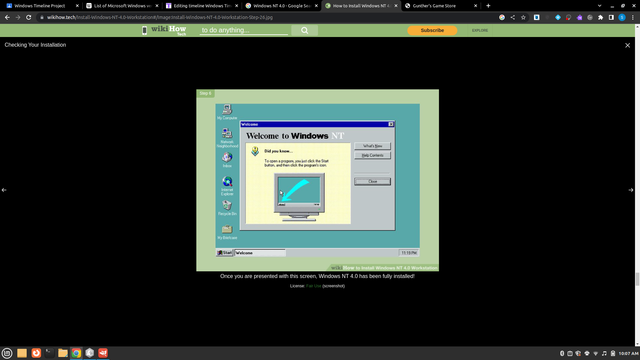640x360 pixels.
Task: Launch Firefox from the taskbar
Action: (36, 353)
